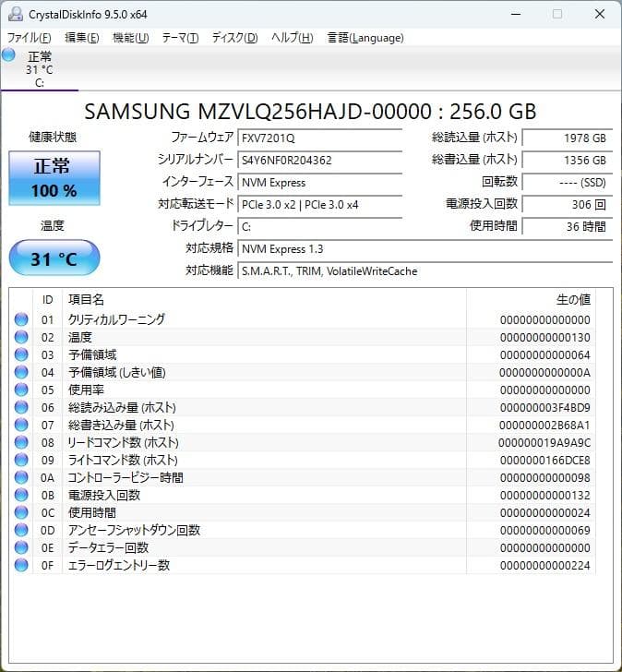Image resolution: width=622 pixels, height=672 pixels.
Task: Click status orb for 08 リードコマンド数 row
Action: tap(21, 442)
